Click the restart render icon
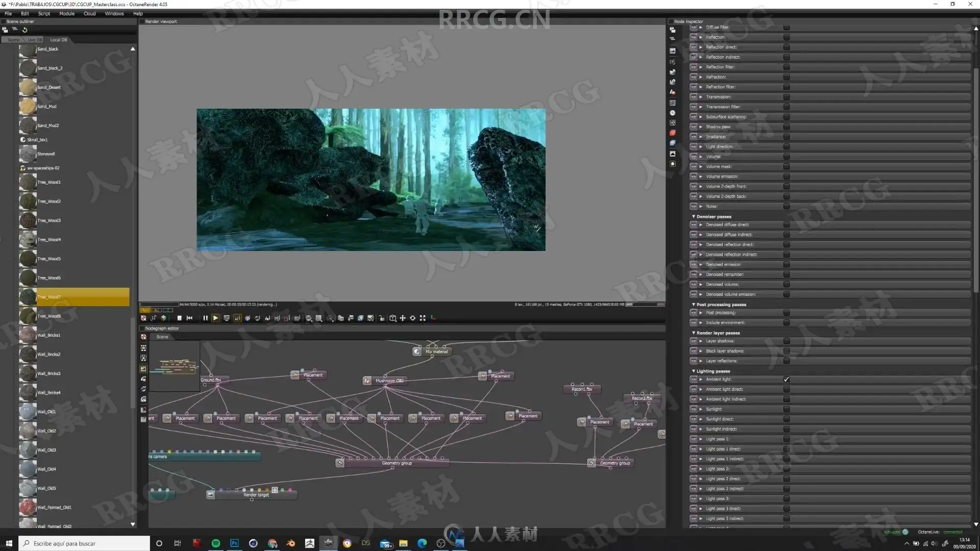 point(189,318)
